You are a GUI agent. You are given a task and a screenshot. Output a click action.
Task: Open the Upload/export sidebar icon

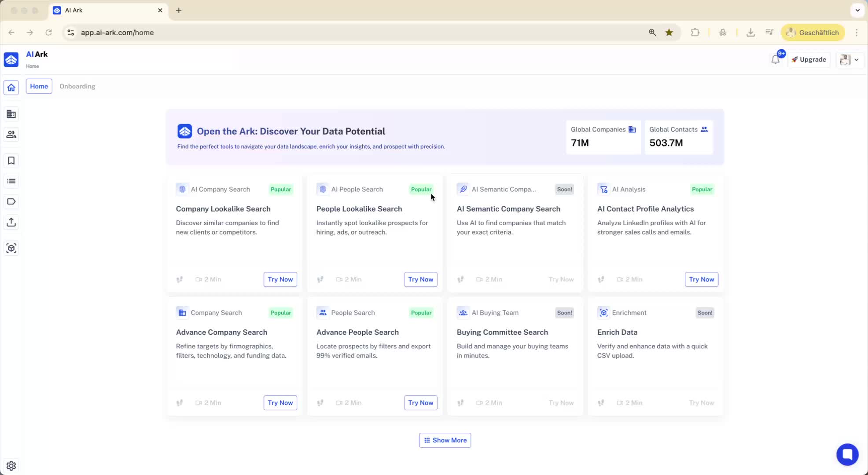coord(11,222)
